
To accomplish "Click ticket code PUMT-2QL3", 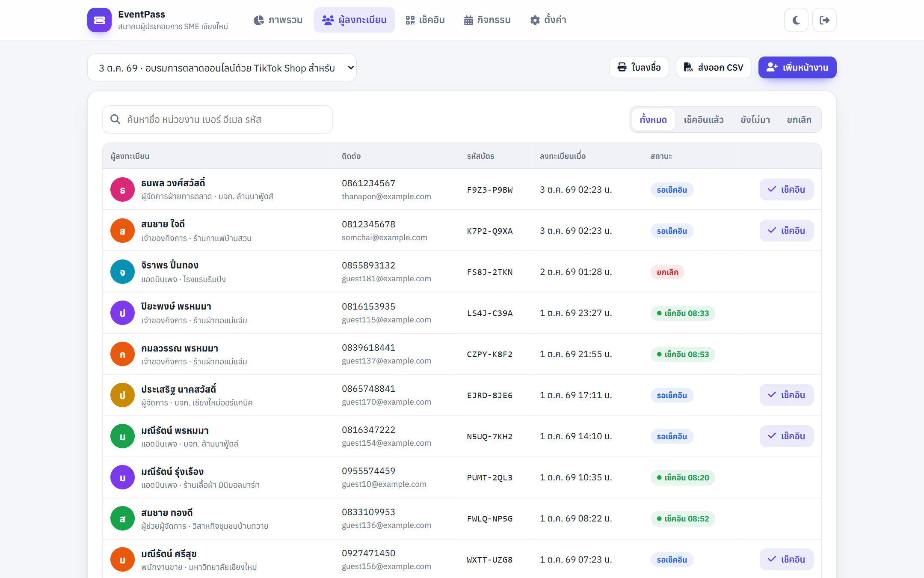I will point(490,477).
